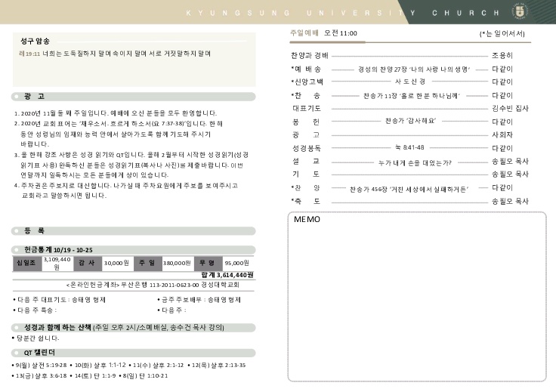Click the '*축 도' order item

click(x=306, y=202)
